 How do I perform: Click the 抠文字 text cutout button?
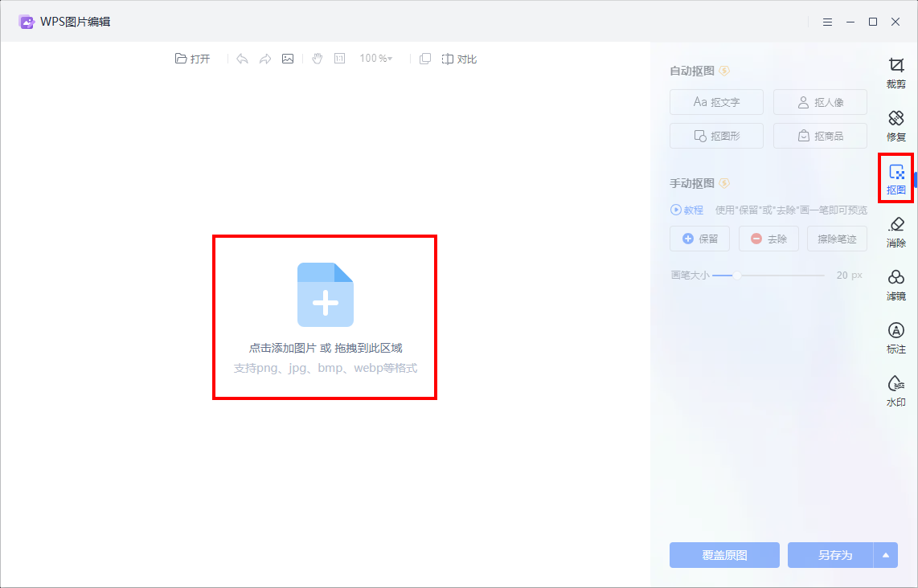coord(716,102)
